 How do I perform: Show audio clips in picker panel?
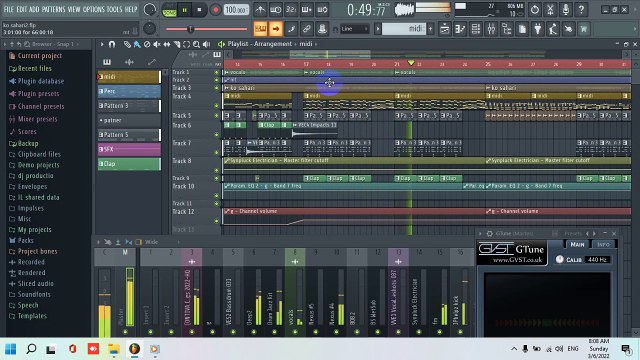click(129, 62)
